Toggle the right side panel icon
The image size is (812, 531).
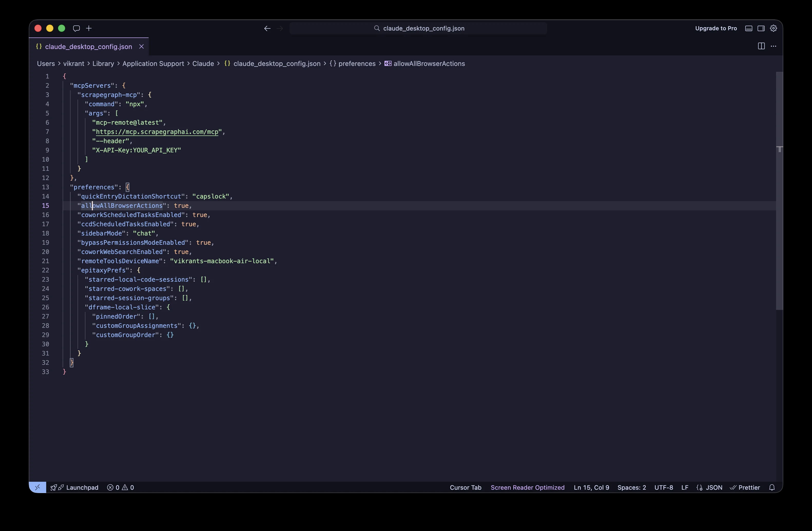[761, 28]
